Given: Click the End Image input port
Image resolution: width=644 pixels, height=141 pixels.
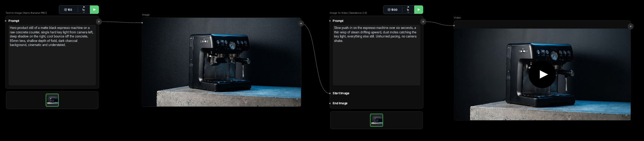Looking at the screenshot, I should [330, 103].
